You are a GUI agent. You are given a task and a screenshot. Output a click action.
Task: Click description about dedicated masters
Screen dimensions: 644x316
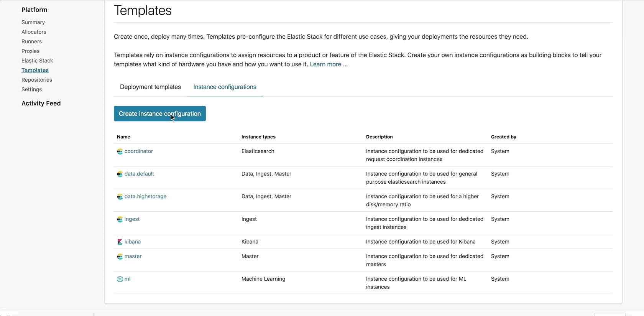[425, 260]
